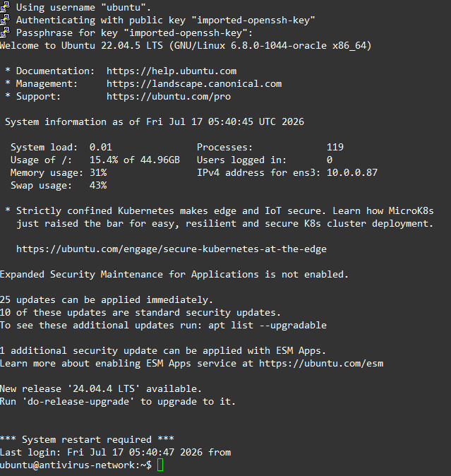Click the 'System restart required' notice
Viewport: 451px width, 476px height.
coord(87,439)
